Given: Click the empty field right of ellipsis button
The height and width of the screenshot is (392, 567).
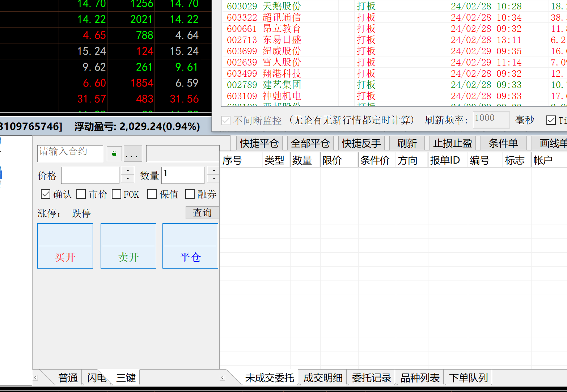Looking at the screenshot, I should click(183, 153).
